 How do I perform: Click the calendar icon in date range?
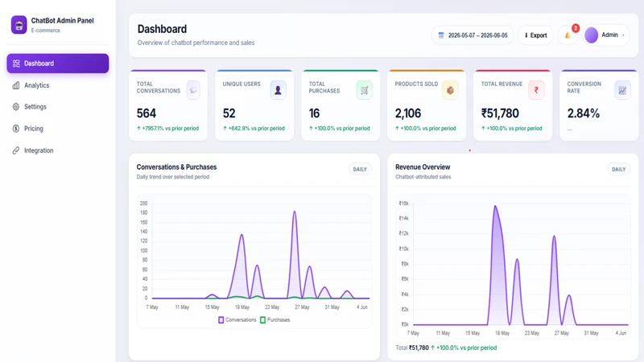tap(441, 35)
